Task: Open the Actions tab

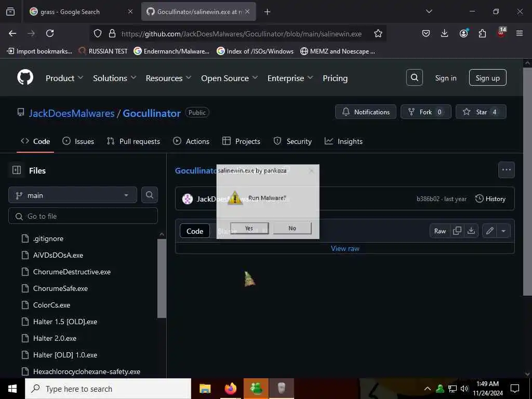Action: click(x=191, y=141)
